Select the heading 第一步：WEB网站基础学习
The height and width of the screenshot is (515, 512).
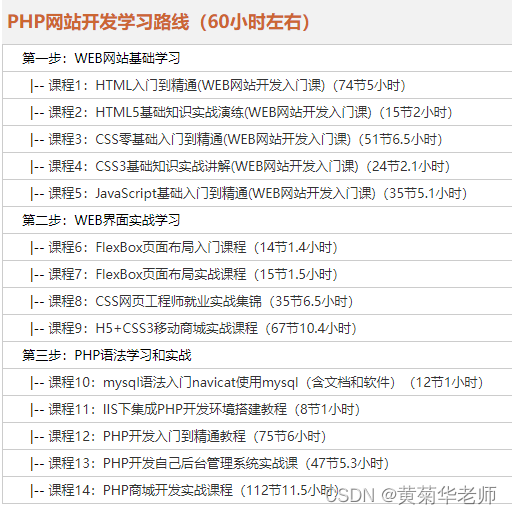101,58
